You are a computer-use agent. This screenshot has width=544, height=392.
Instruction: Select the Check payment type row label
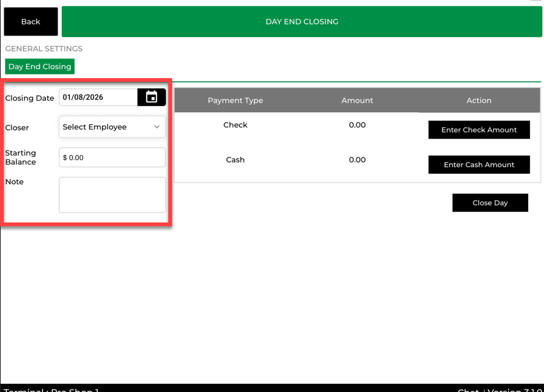tap(235, 125)
